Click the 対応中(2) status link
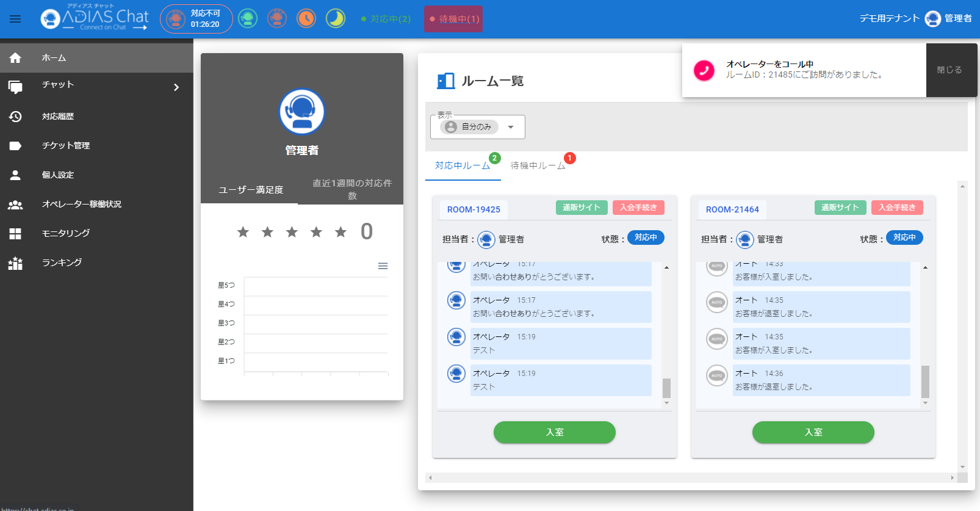 (386, 19)
